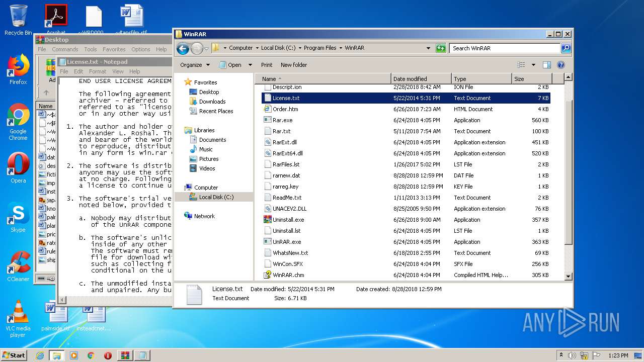
Task: Launch Firefox from the desktop
Action: (x=18, y=69)
